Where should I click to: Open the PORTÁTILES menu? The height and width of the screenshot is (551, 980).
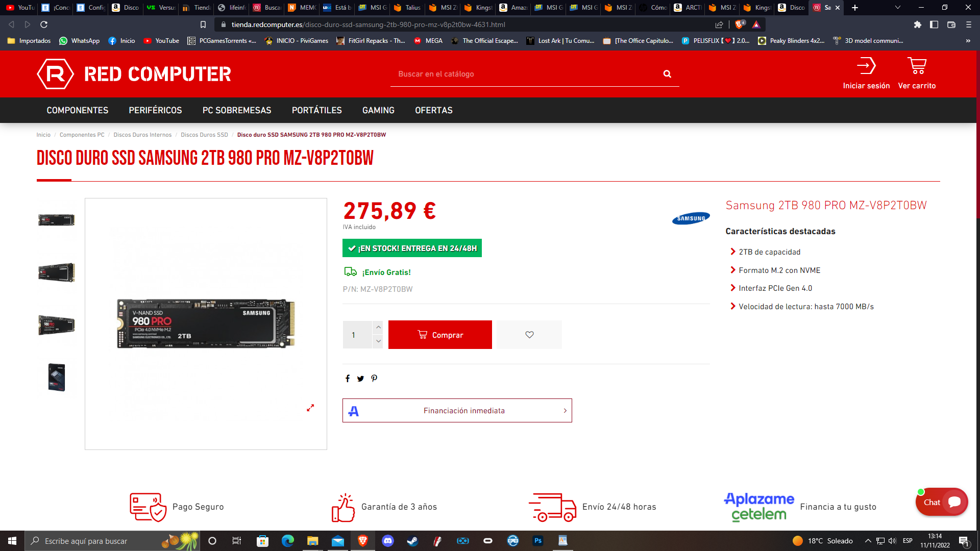click(x=317, y=110)
